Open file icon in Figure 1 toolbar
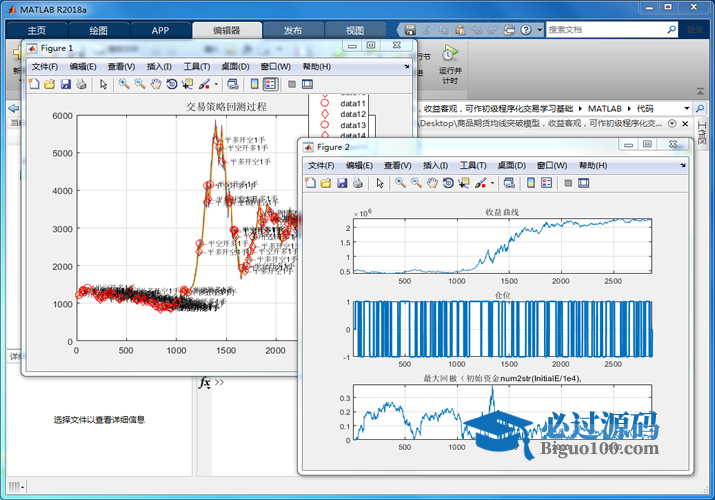715x500 pixels. tap(50, 84)
